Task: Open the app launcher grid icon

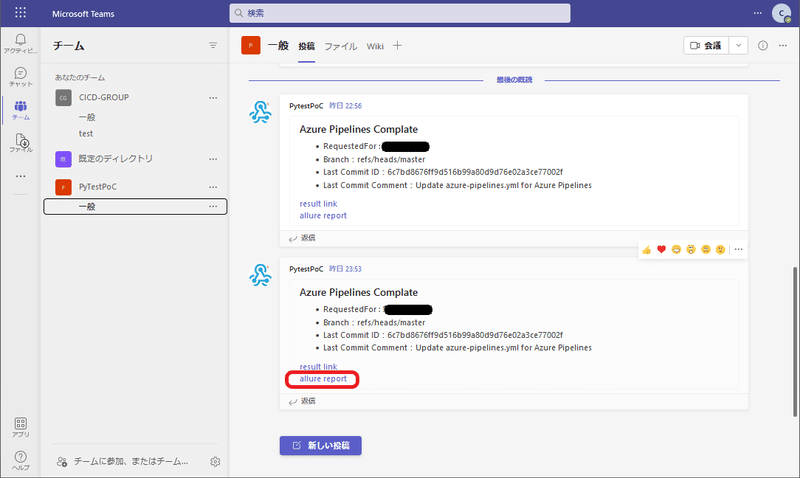Action: tap(20, 12)
